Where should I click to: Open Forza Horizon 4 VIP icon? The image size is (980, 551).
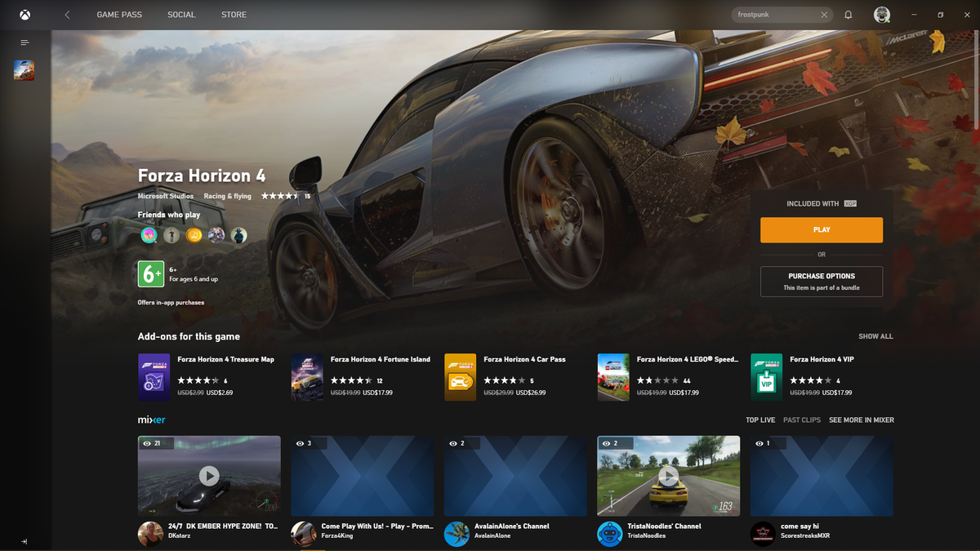pyautogui.click(x=766, y=377)
